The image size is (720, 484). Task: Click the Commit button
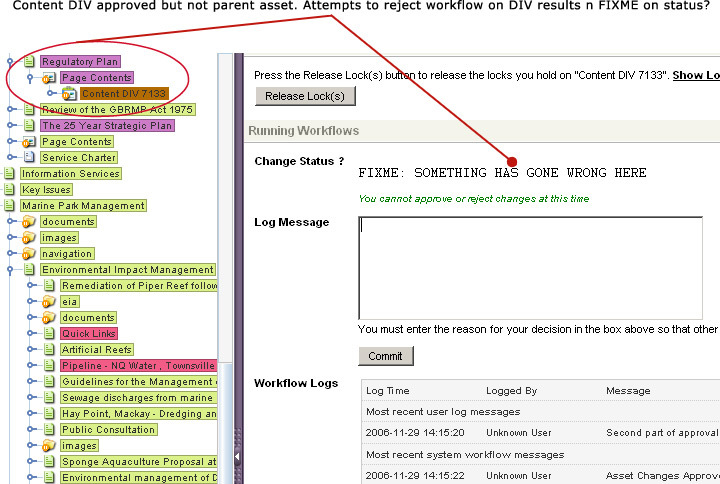click(x=385, y=356)
